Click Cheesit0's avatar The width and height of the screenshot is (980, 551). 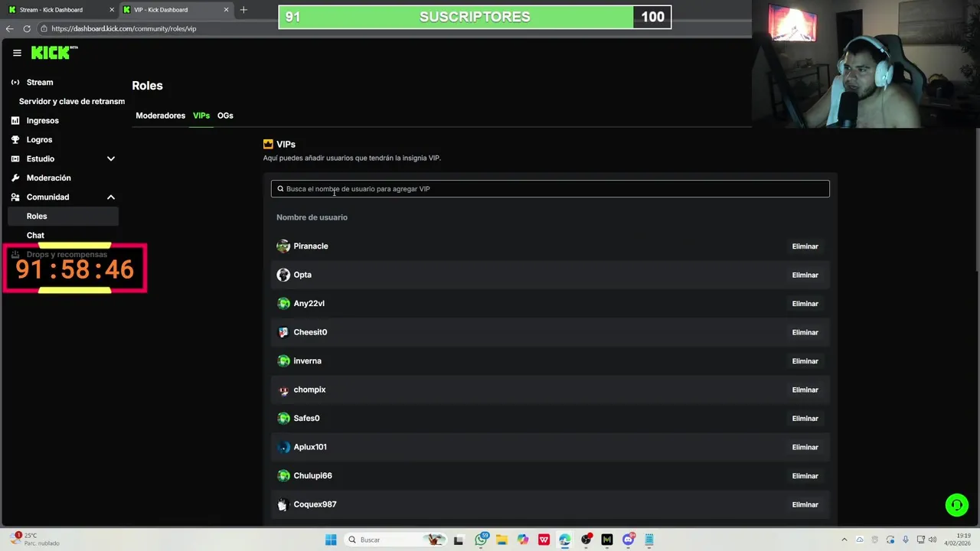[283, 332]
